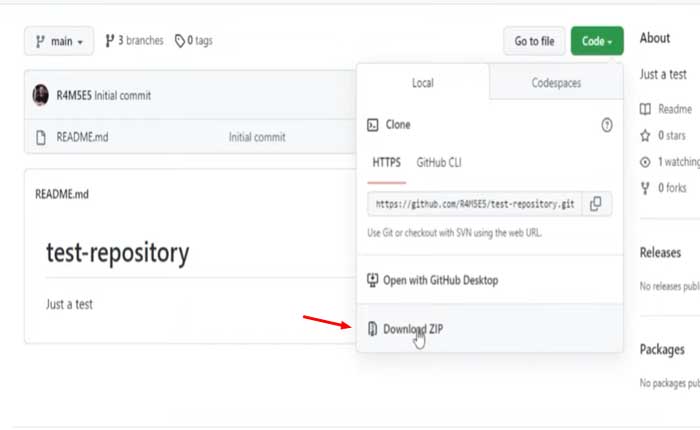Open the 0 tags link
This screenshot has height=430, width=700.
(194, 41)
